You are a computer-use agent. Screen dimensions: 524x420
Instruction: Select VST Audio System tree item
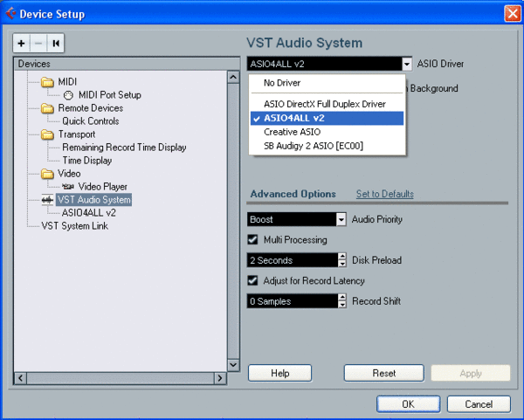click(x=94, y=200)
